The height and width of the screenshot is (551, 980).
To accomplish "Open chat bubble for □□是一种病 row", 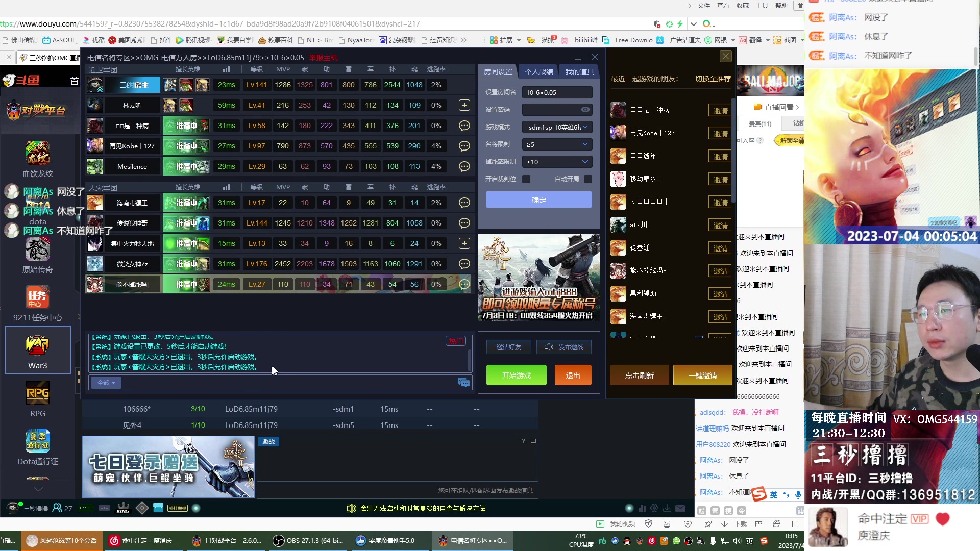I will [x=464, y=126].
